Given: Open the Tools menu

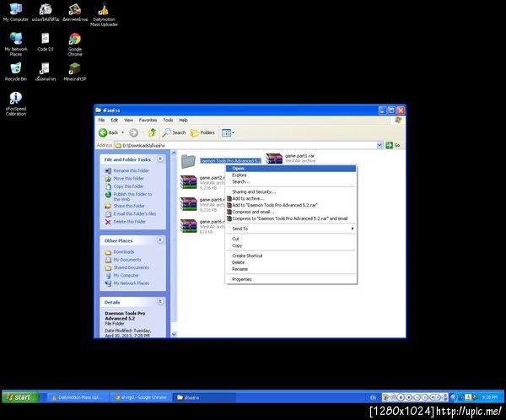Looking at the screenshot, I should tap(168, 120).
